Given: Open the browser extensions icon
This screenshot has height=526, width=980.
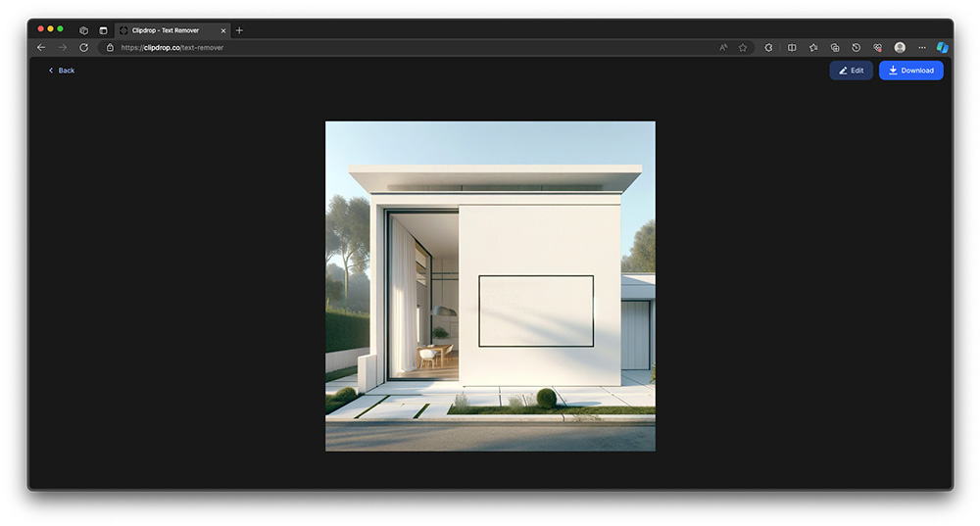Looking at the screenshot, I should (x=768, y=47).
